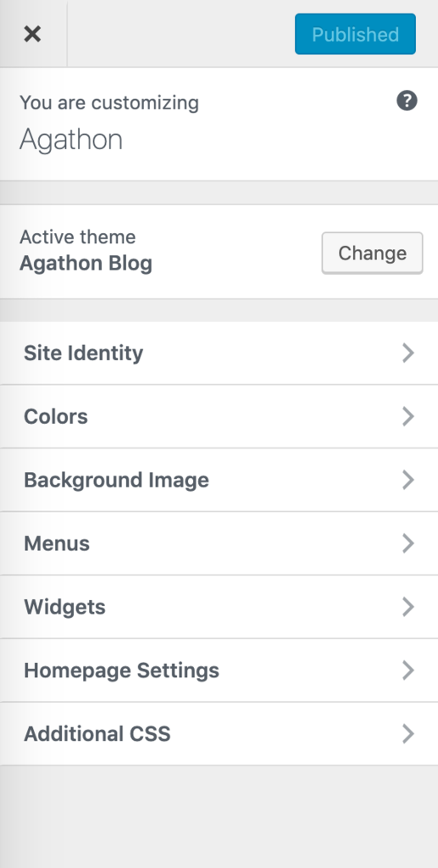Open the Background Image section
The image size is (438, 868).
point(219,480)
